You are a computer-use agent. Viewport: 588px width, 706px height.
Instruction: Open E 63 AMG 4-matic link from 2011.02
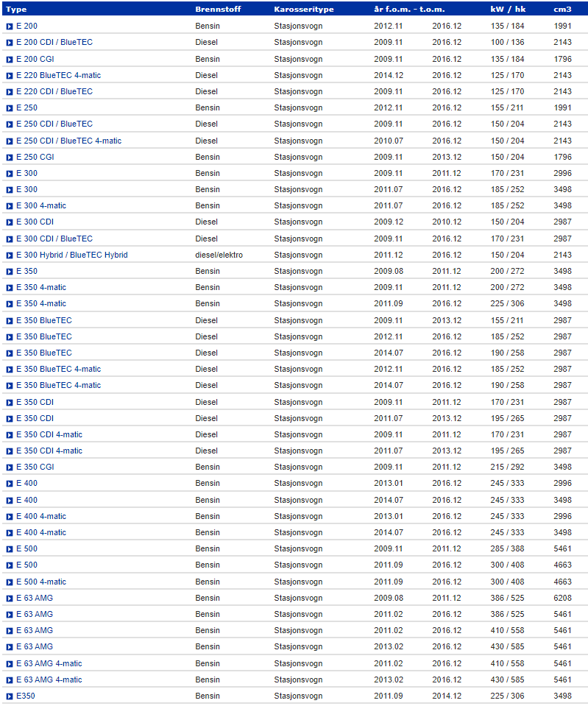49,663
